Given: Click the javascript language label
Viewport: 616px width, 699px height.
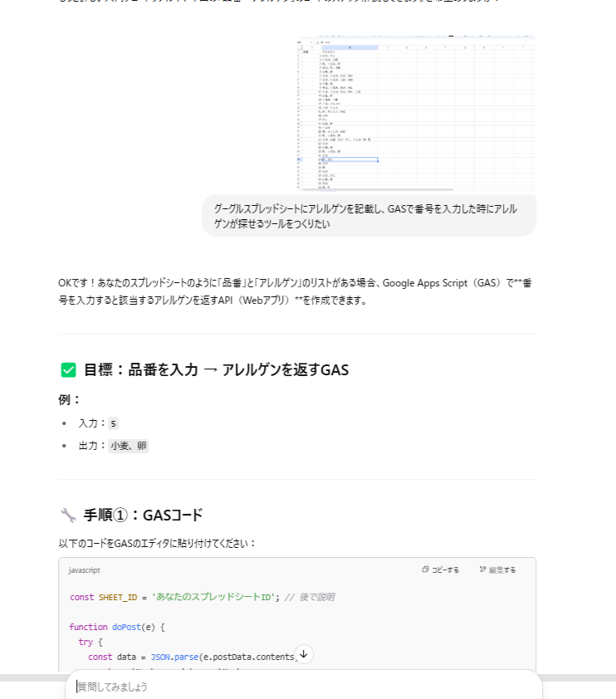Looking at the screenshot, I should tap(84, 570).
